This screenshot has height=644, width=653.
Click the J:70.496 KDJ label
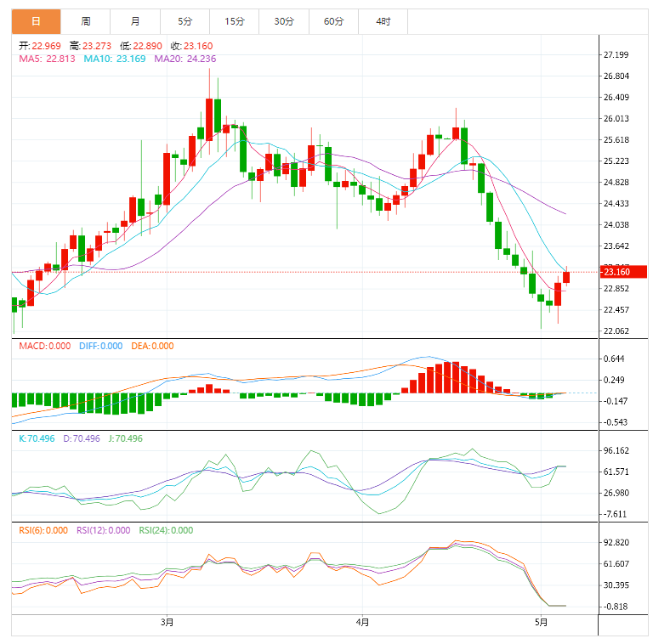pyautogui.click(x=125, y=438)
